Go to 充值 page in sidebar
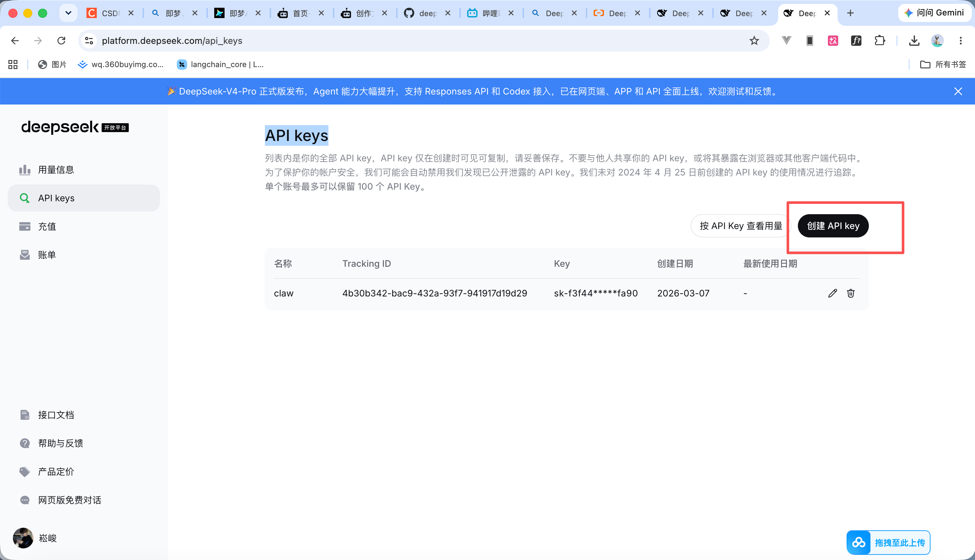This screenshot has width=975, height=560. pyautogui.click(x=84, y=226)
